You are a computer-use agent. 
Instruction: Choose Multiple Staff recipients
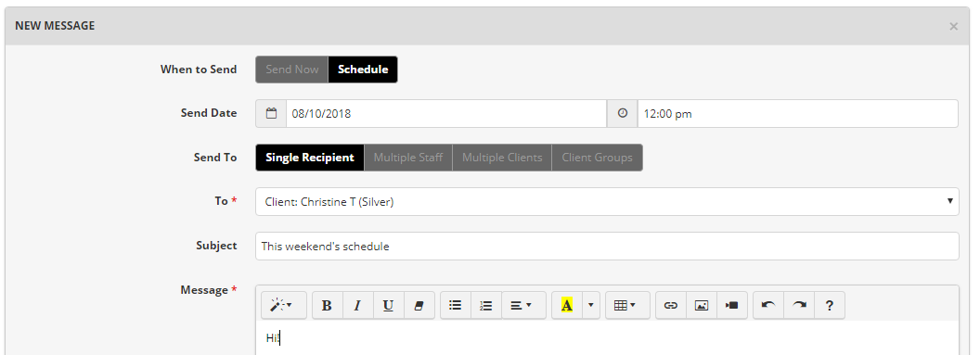(x=408, y=158)
